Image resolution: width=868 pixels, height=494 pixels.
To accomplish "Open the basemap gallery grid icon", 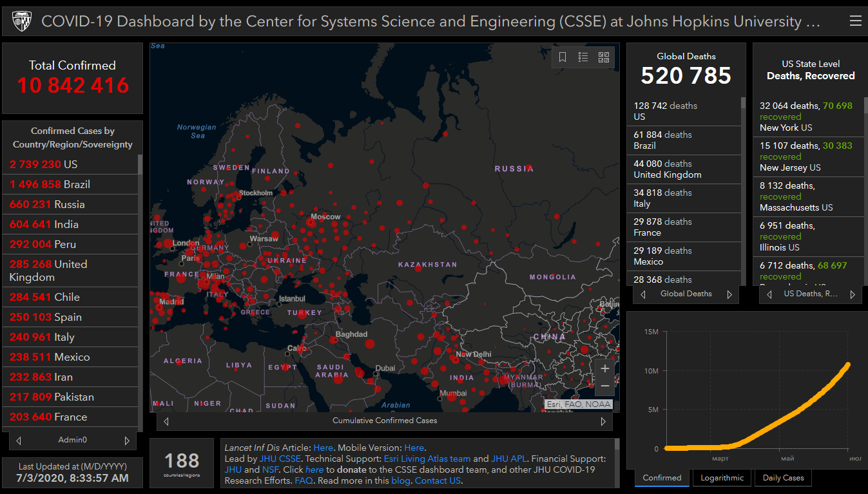I will [x=604, y=57].
